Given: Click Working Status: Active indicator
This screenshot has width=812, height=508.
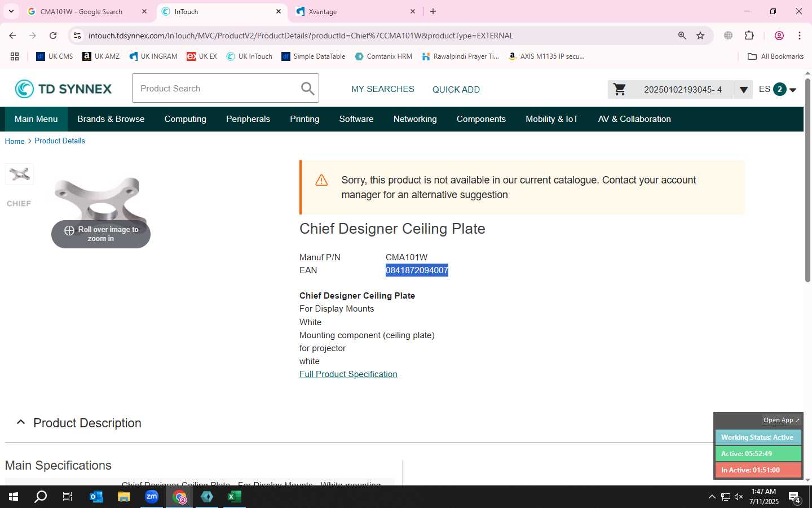Looking at the screenshot, I should tap(758, 437).
